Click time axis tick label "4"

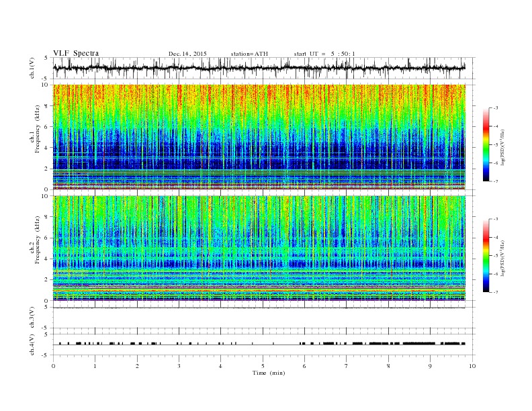(x=220, y=366)
